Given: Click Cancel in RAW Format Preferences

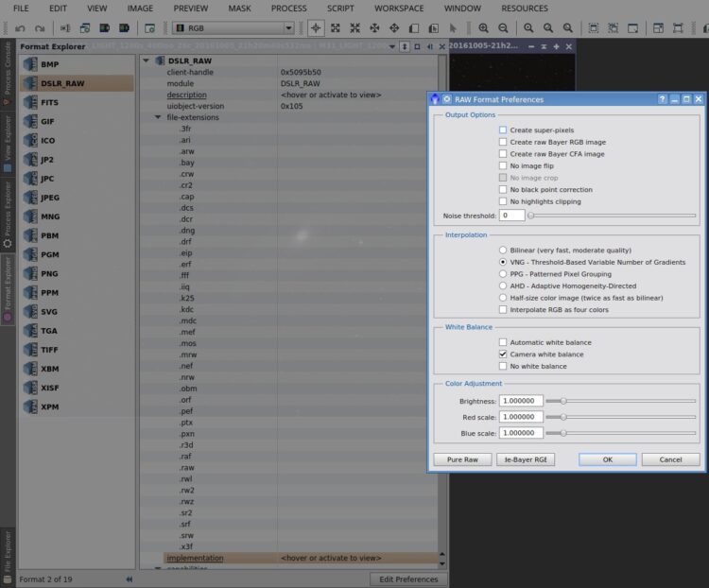Looking at the screenshot, I should (670, 459).
